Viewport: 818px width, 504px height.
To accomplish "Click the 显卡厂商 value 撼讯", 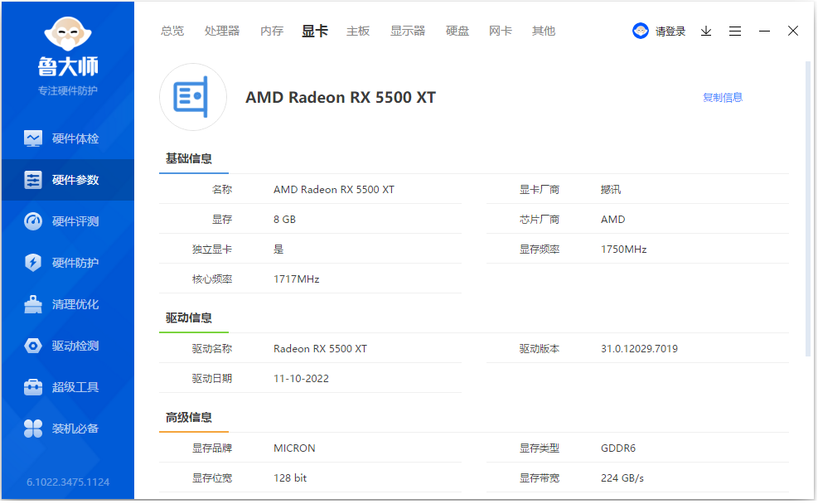I will click(x=611, y=190).
